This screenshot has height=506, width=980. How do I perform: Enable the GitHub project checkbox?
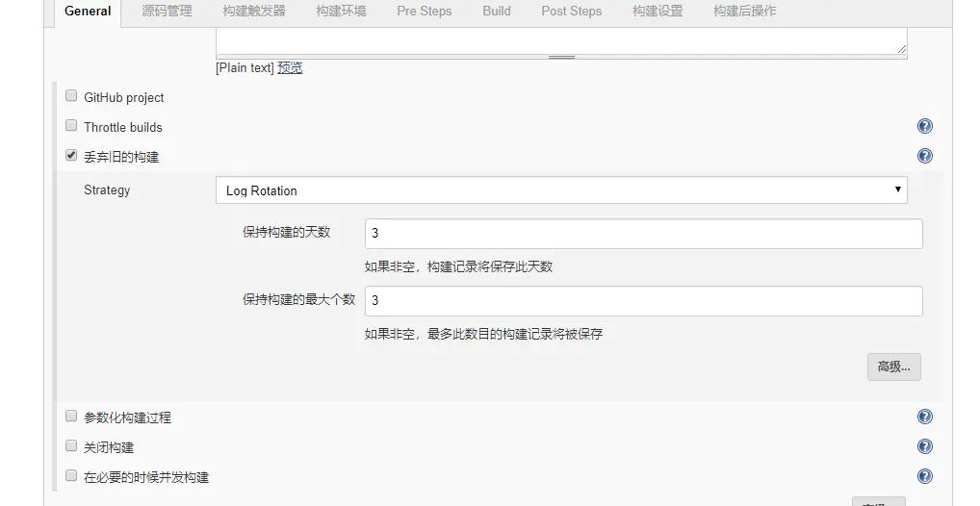(x=71, y=95)
